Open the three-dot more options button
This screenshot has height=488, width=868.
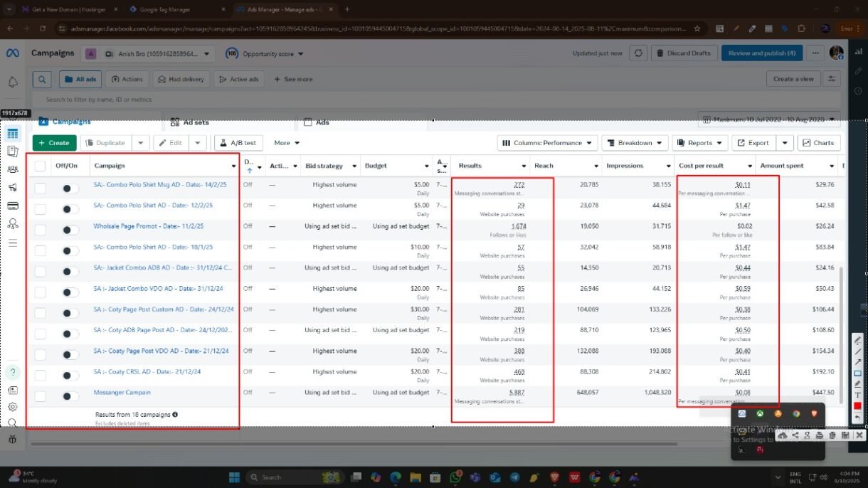tap(815, 53)
